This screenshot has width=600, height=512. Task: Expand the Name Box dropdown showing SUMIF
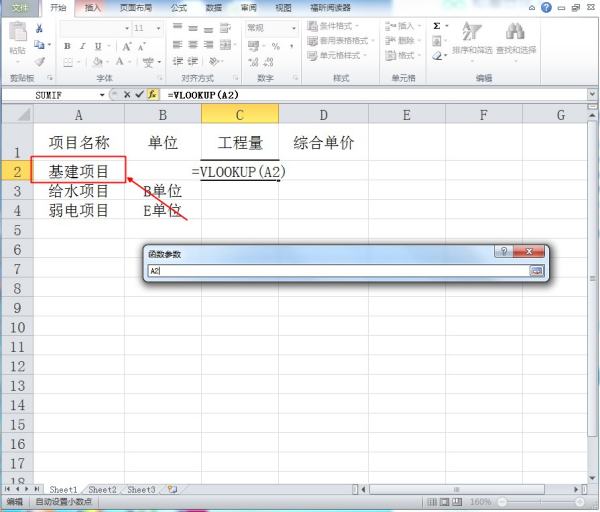pyautogui.click(x=102, y=94)
